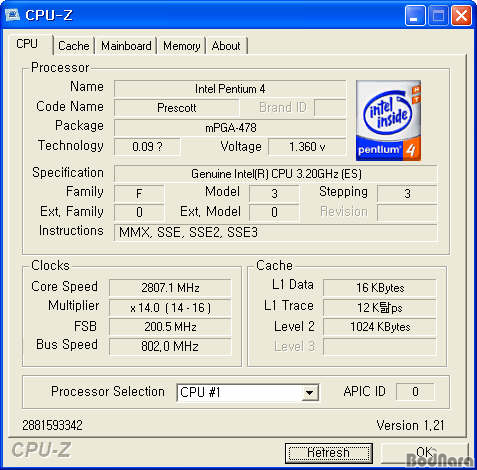Image resolution: width=477 pixels, height=470 pixels.
Task: Click the Core Speed value '2807.1 MHz'
Action: tap(170, 288)
